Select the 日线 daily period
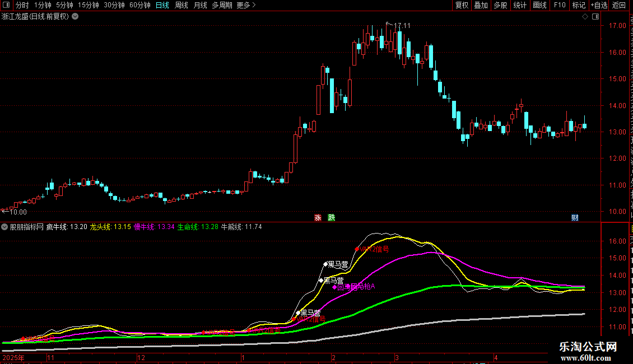This screenshot has height=364, width=633. point(162,5)
